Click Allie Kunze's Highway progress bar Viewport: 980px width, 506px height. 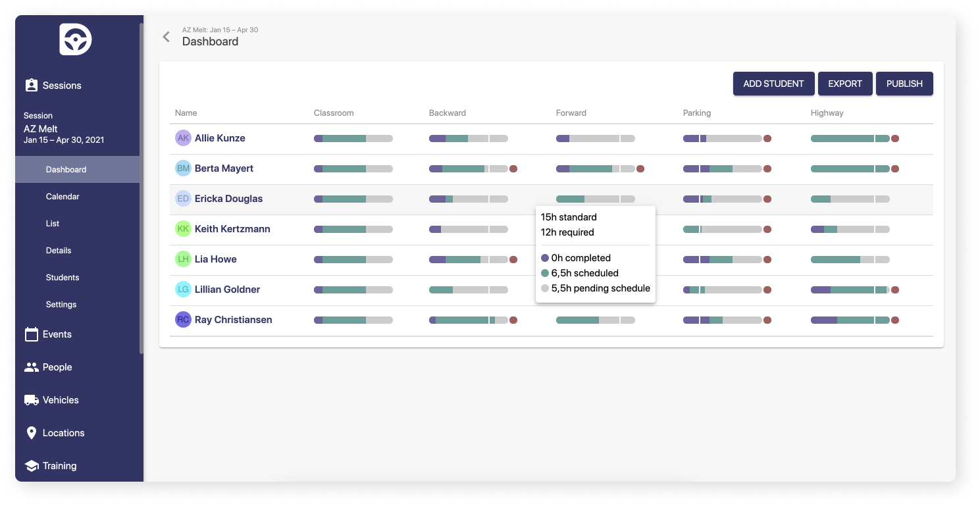pos(850,139)
